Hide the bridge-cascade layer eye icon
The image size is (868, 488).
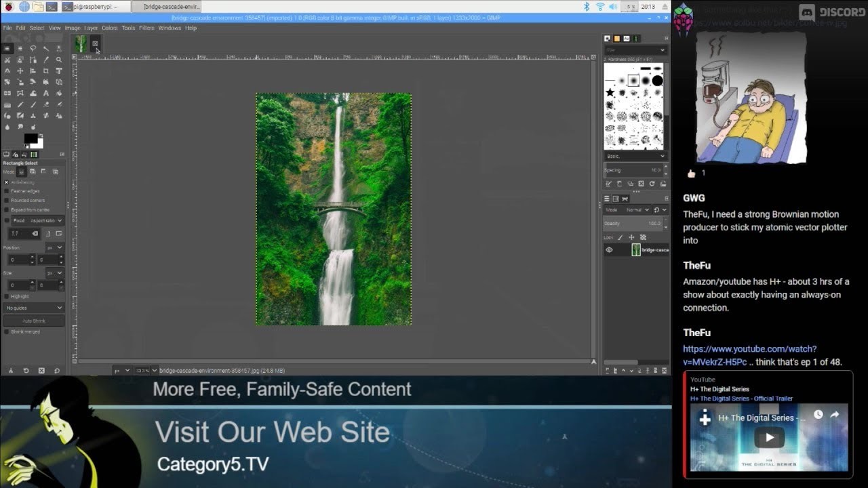(609, 250)
